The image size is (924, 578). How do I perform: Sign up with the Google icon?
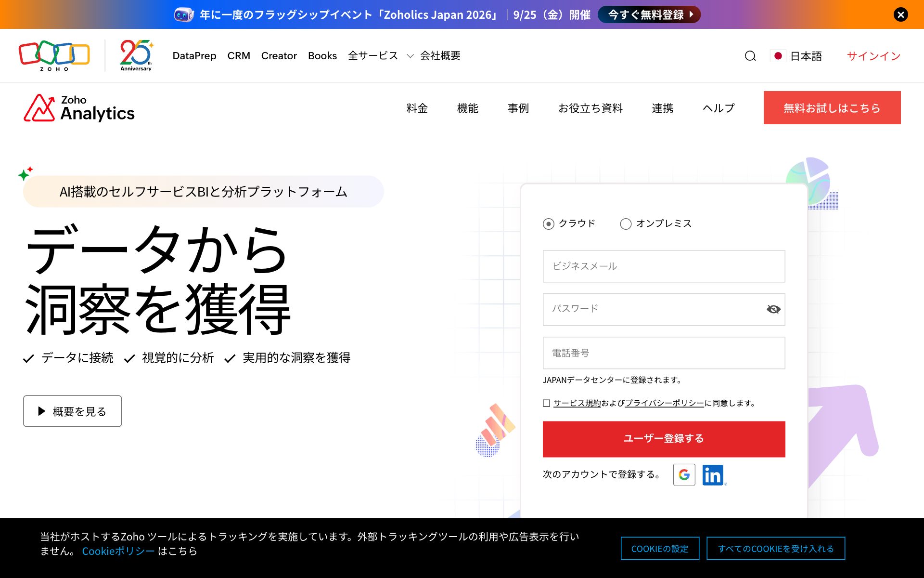[x=684, y=475]
